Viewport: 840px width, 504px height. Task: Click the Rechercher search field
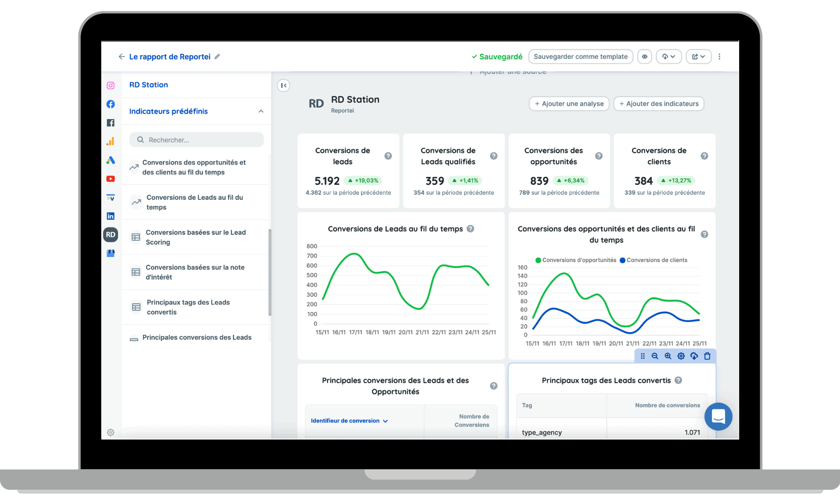coord(197,140)
